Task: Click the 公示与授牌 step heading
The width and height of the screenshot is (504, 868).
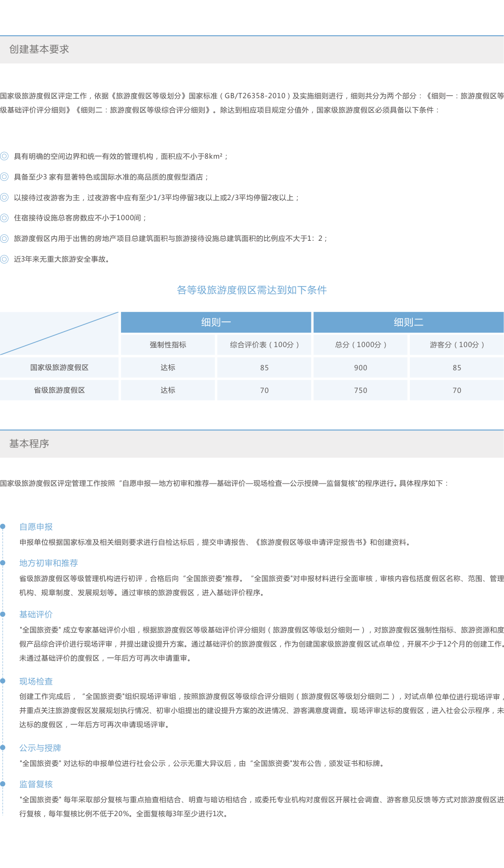Action: [40, 748]
